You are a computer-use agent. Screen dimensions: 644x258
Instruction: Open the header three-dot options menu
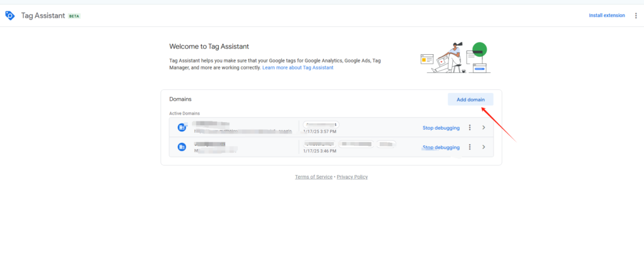[635, 15]
